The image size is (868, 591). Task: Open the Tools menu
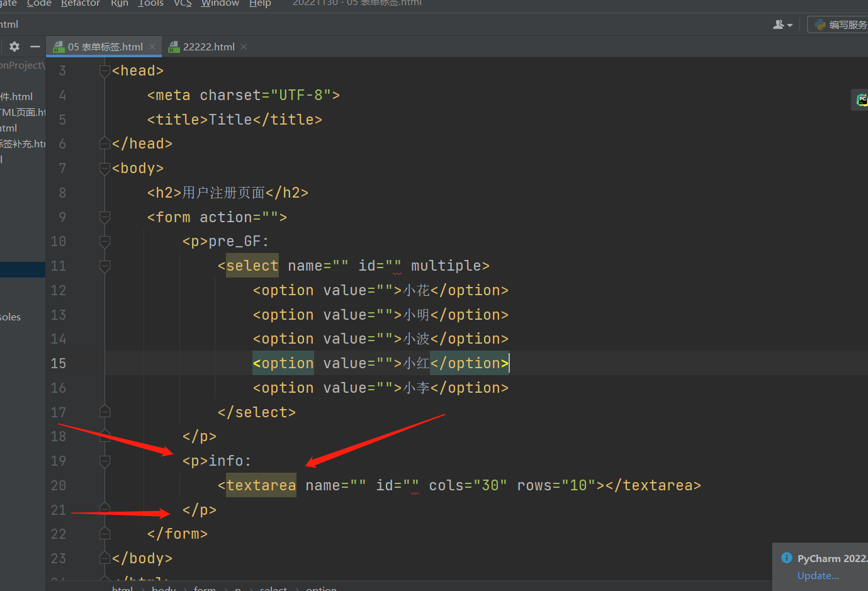(150, 4)
